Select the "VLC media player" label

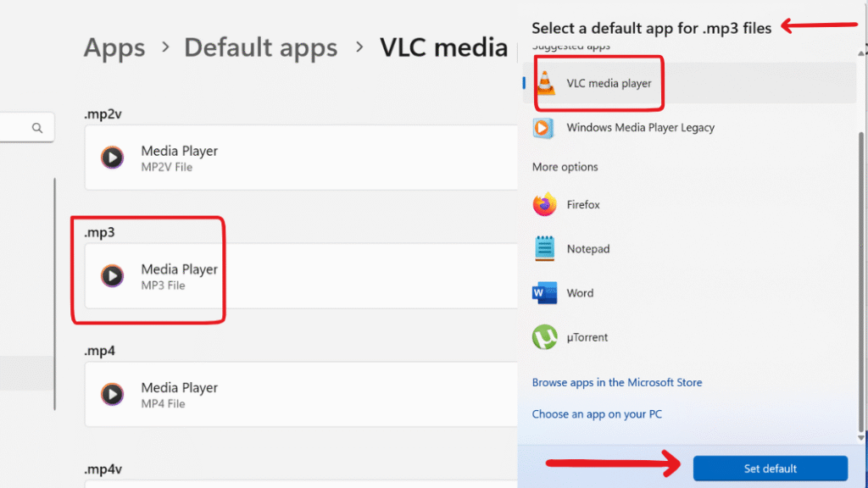(609, 84)
